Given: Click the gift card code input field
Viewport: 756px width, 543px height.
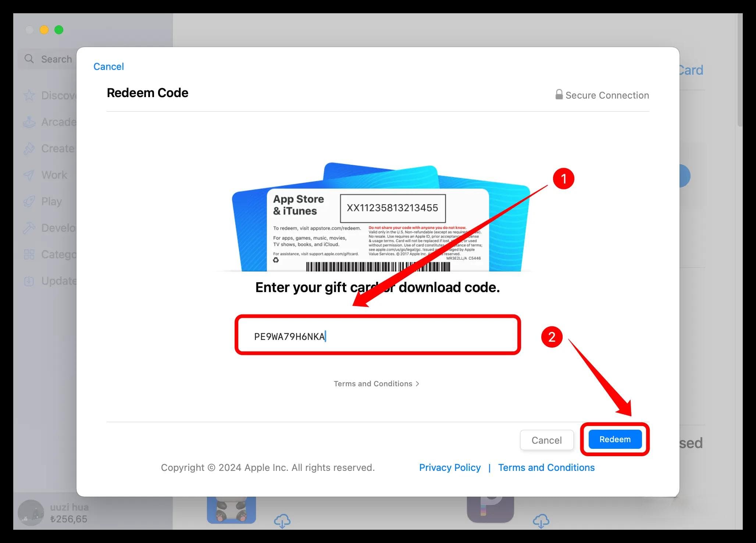Looking at the screenshot, I should pyautogui.click(x=378, y=335).
